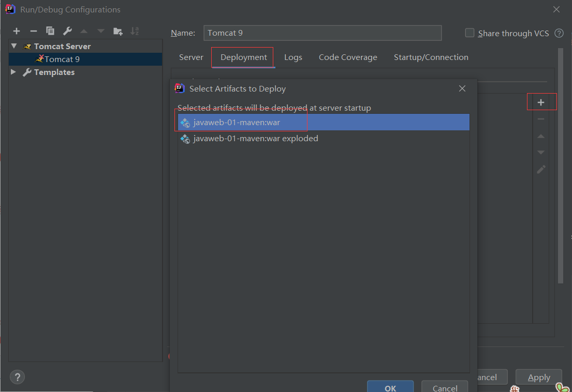Edit deployment item pencil icon
The height and width of the screenshot is (392, 572).
pos(541,170)
